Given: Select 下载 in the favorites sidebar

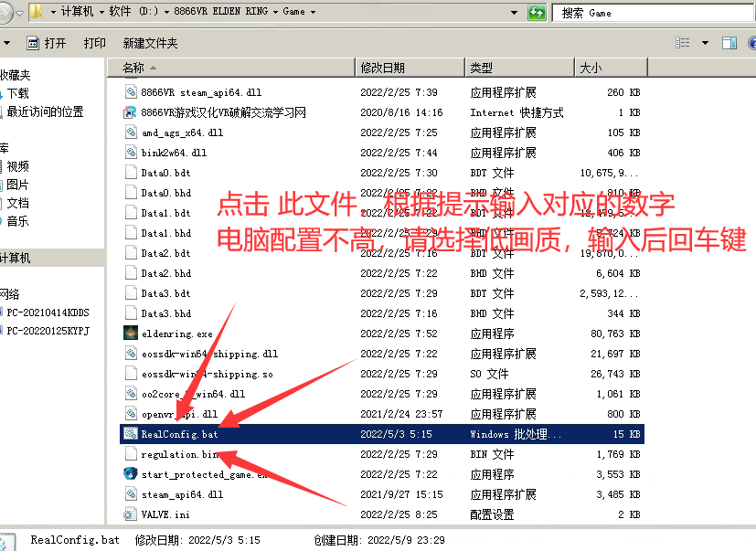Looking at the screenshot, I should [17, 93].
